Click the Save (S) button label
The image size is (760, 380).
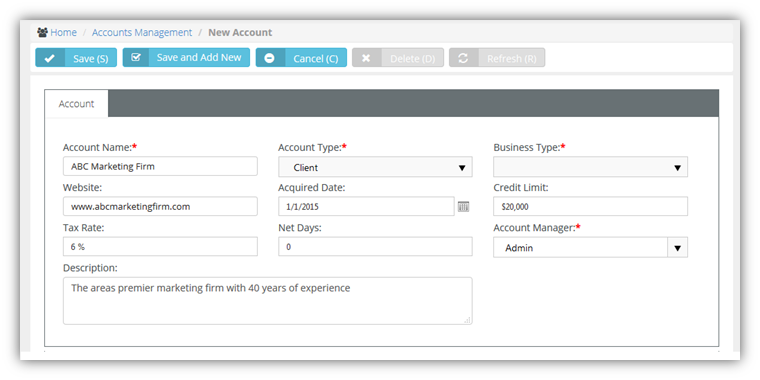click(91, 59)
